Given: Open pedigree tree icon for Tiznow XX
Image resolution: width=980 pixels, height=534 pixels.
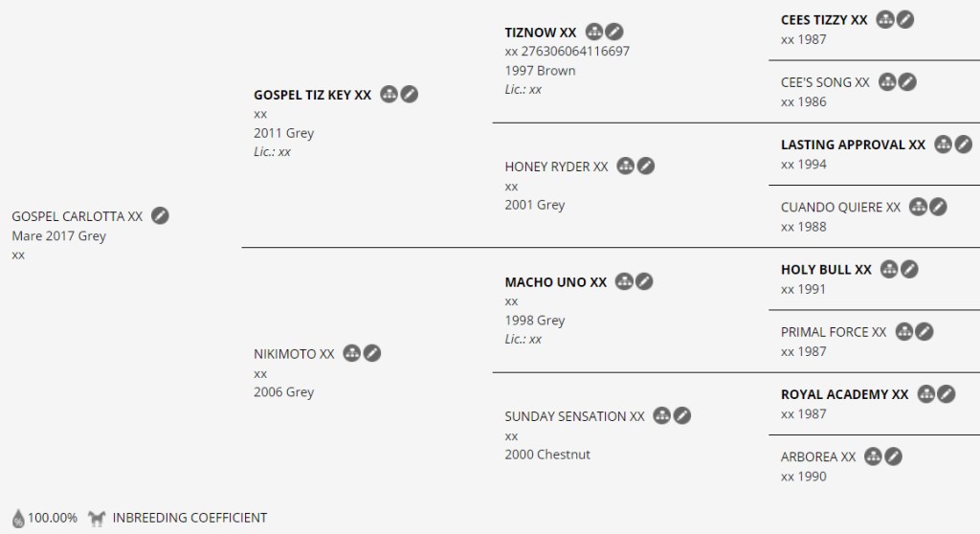Looking at the screenshot, I should 593,33.
